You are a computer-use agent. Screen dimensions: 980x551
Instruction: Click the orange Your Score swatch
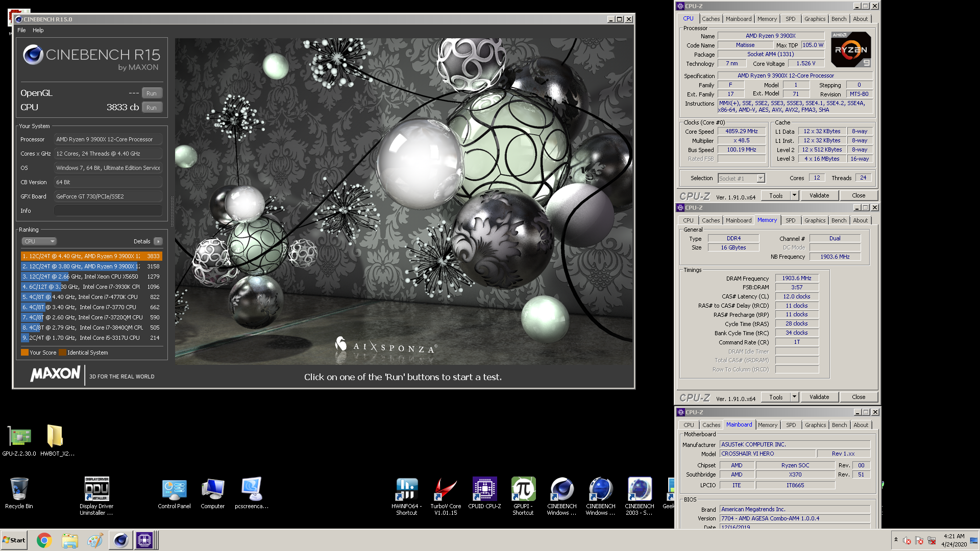pyautogui.click(x=24, y=353)
